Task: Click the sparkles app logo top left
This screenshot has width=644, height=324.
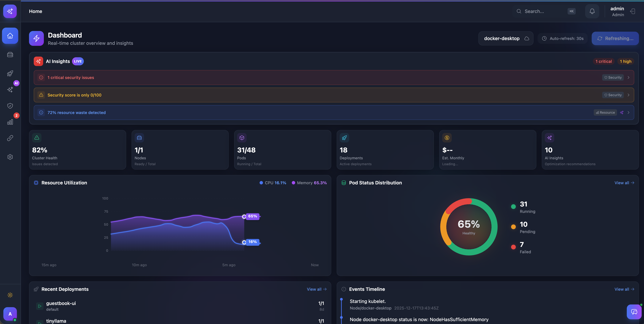Action: [10, 11]
